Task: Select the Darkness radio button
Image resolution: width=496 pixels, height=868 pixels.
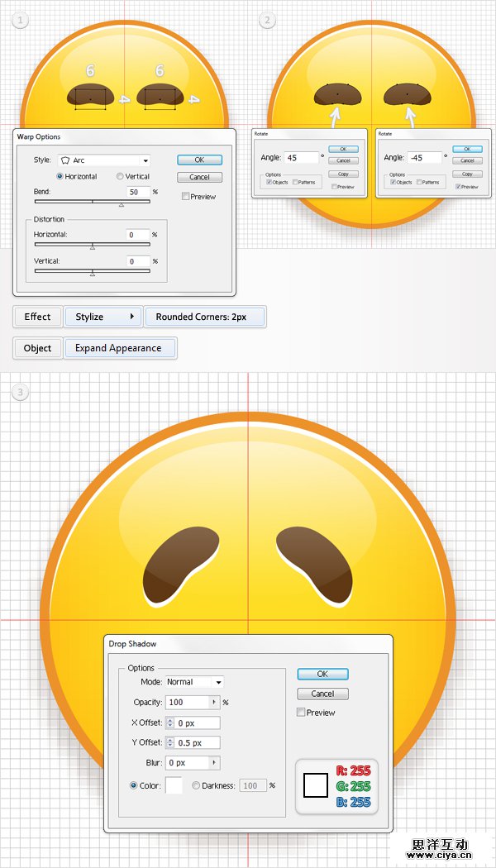Action: tap(196, 785)
